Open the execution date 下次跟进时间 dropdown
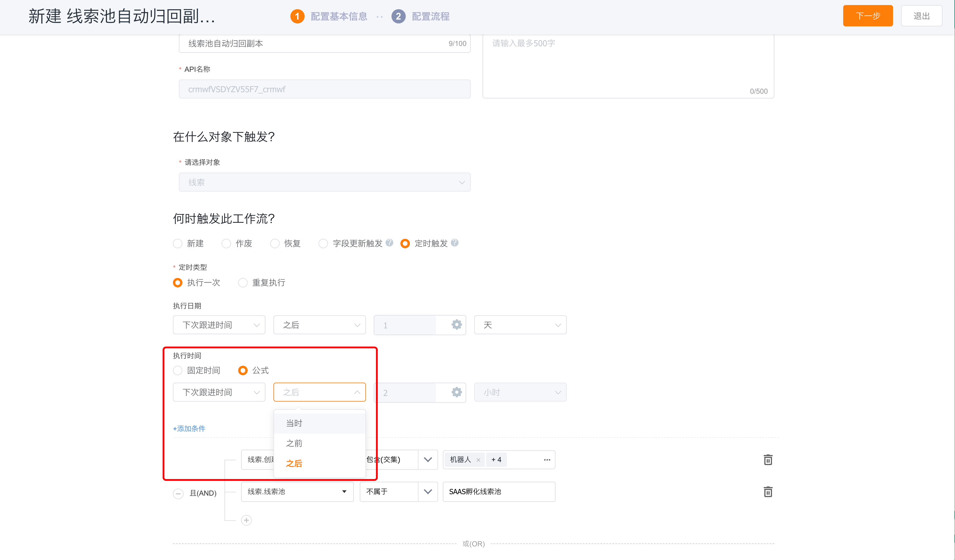The image size is (955, 560). pyautogui.click(x=219, y=325)
